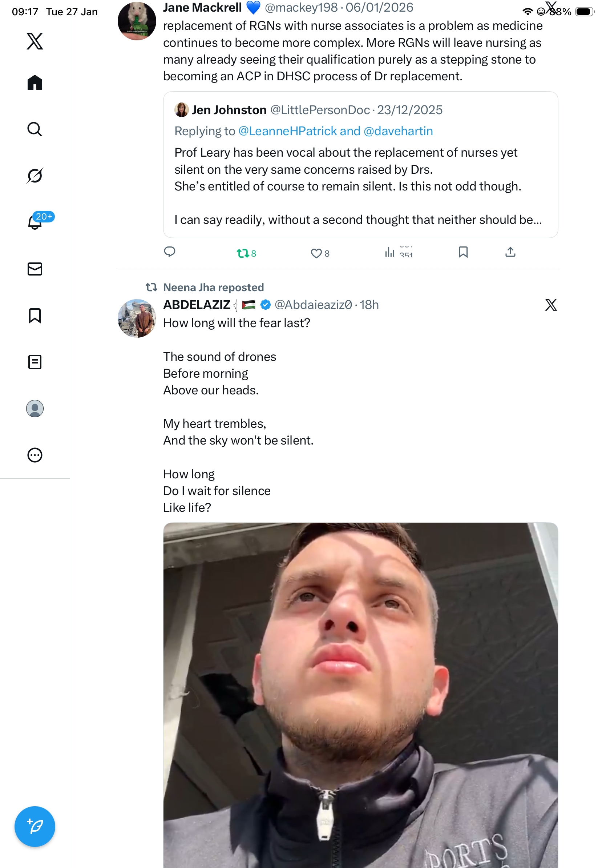Screen dimensions: 606x868
Task: Open Direct Messages envelope
Action: click(35, 269)
